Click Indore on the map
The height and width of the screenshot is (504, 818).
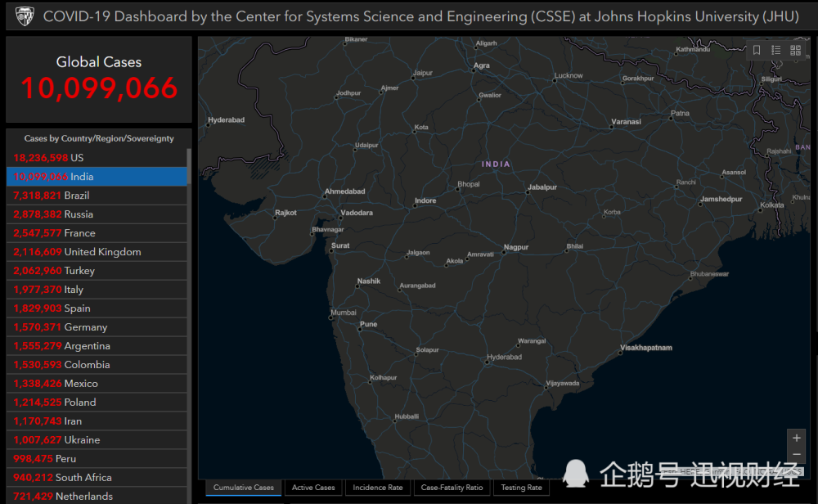click(425, 200)
